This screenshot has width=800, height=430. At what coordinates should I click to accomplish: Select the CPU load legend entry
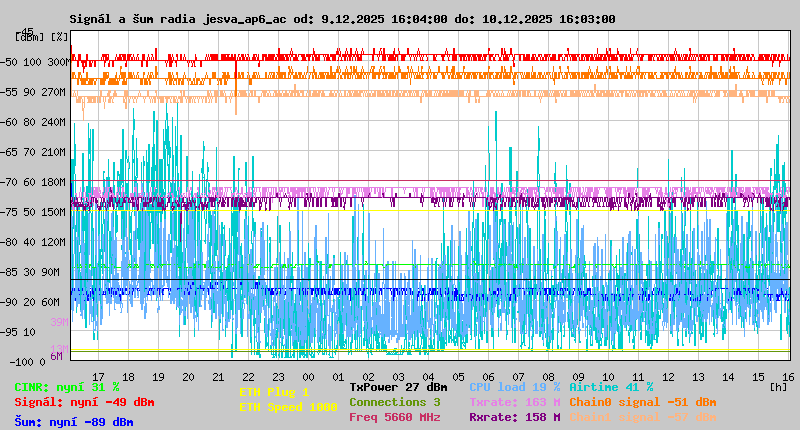[x=514, y=387]
